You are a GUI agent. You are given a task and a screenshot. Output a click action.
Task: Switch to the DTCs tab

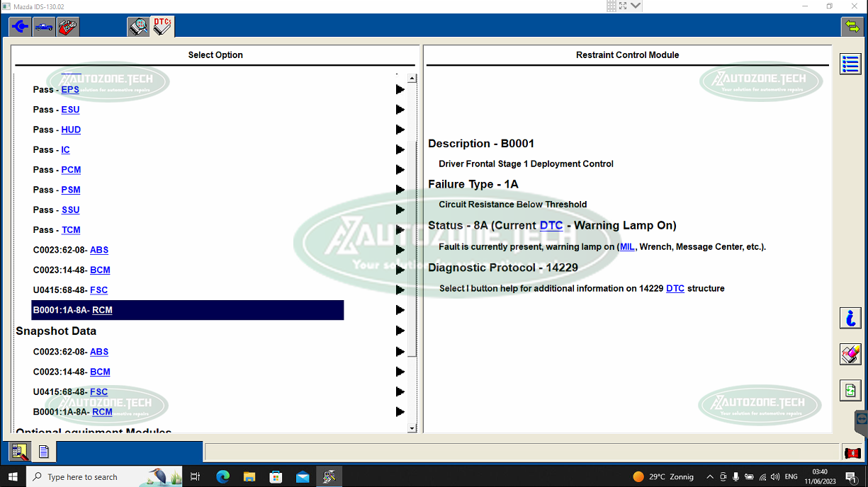coord(162,27)
